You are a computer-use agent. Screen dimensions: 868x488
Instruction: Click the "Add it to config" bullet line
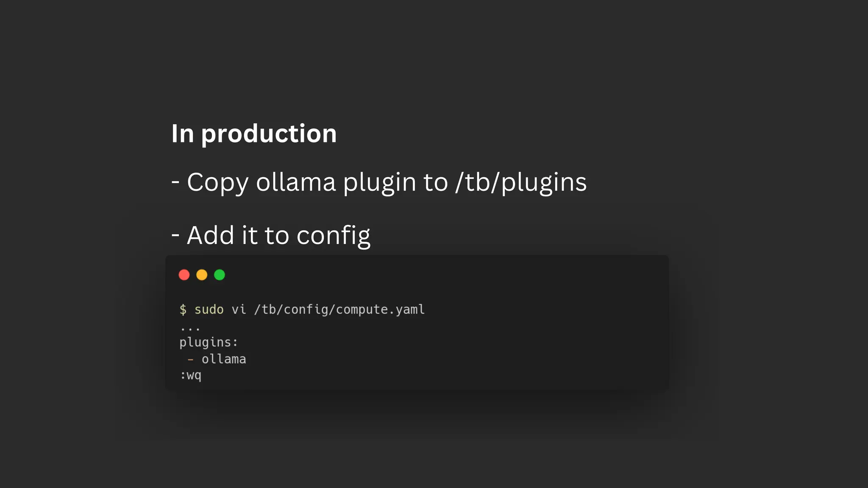tap(271, 236)
